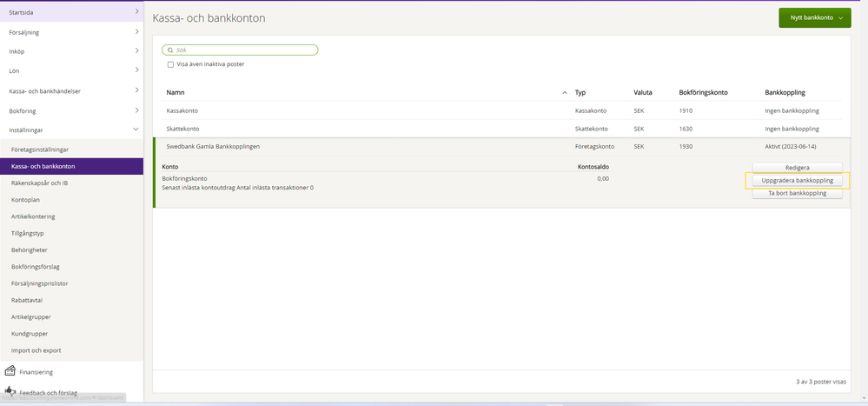Collapse the Inställningar section
This screenshot has height=406, width=868.
(136, 130)
